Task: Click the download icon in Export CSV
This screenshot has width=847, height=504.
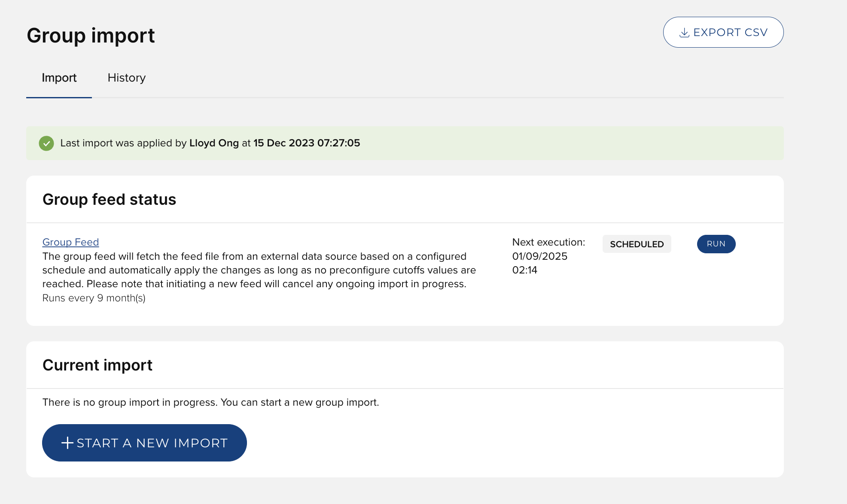Action: coord(684,33)
